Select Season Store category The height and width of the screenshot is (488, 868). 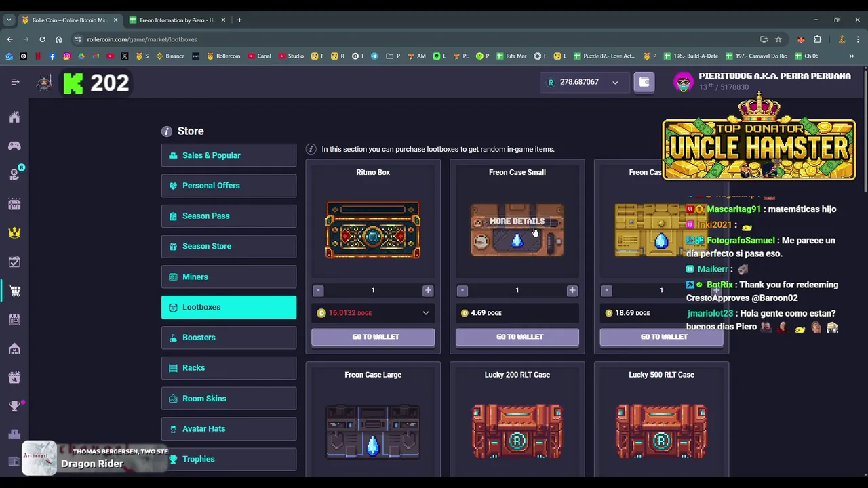pos(229,246)
